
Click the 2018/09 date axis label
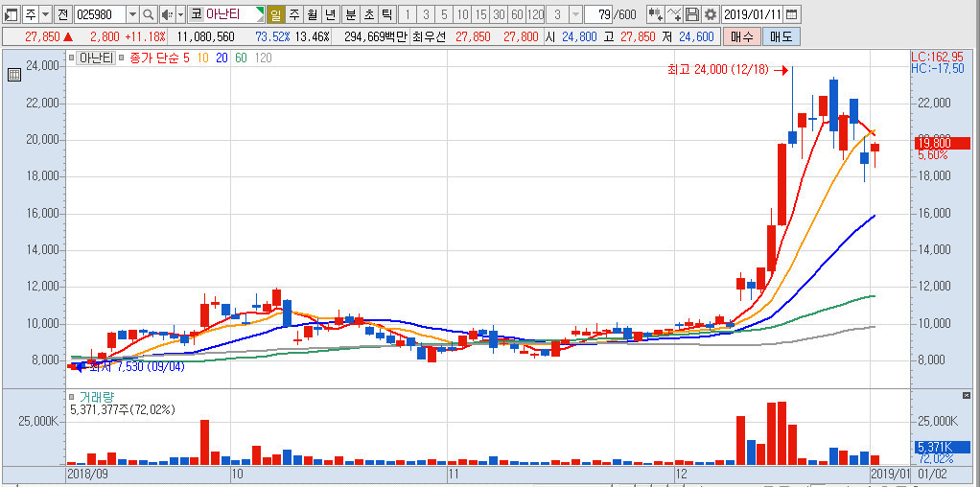(x=87, y=474)
